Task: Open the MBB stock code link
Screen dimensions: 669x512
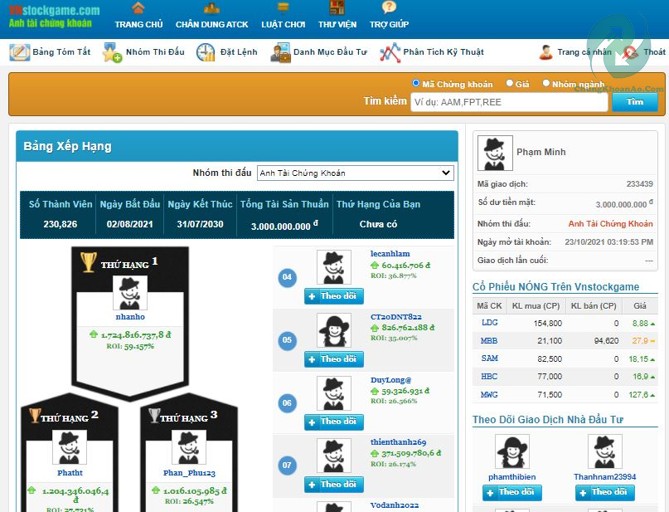Action: click(x=489, y=341)
